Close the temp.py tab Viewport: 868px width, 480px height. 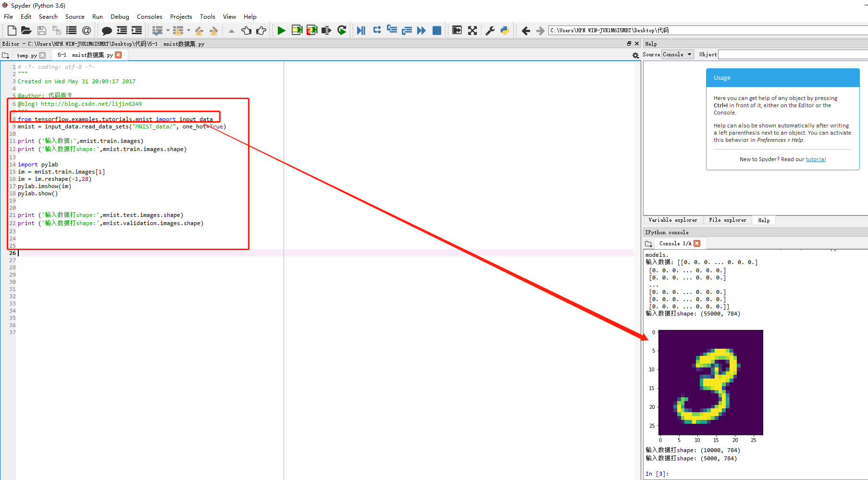[42, 55]
